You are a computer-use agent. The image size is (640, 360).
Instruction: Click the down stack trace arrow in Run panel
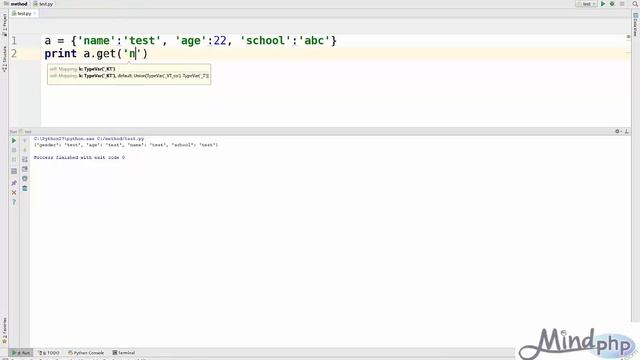(x=24, y=150)
